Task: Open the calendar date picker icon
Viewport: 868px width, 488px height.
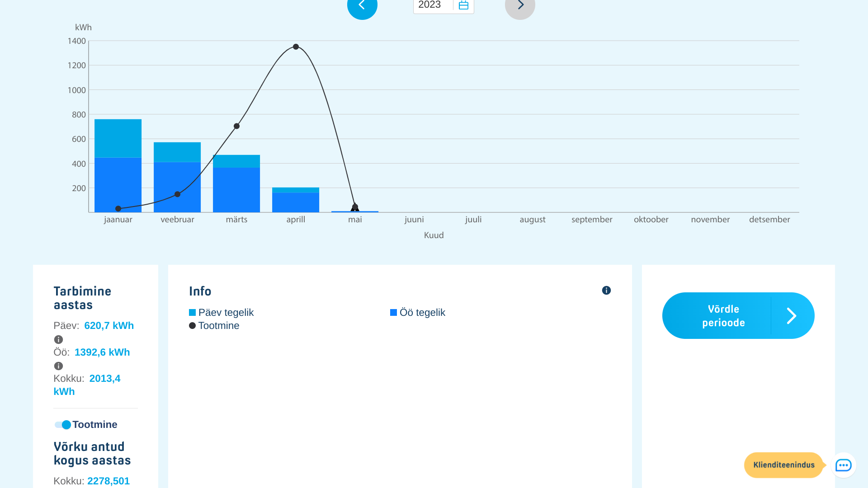Action: pyautogui.click(x=463, y=5)
